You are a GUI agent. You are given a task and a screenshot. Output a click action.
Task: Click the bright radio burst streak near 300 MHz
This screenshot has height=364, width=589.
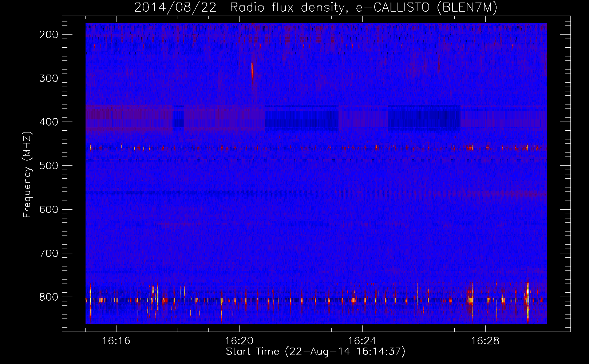[x=252, y=70]
